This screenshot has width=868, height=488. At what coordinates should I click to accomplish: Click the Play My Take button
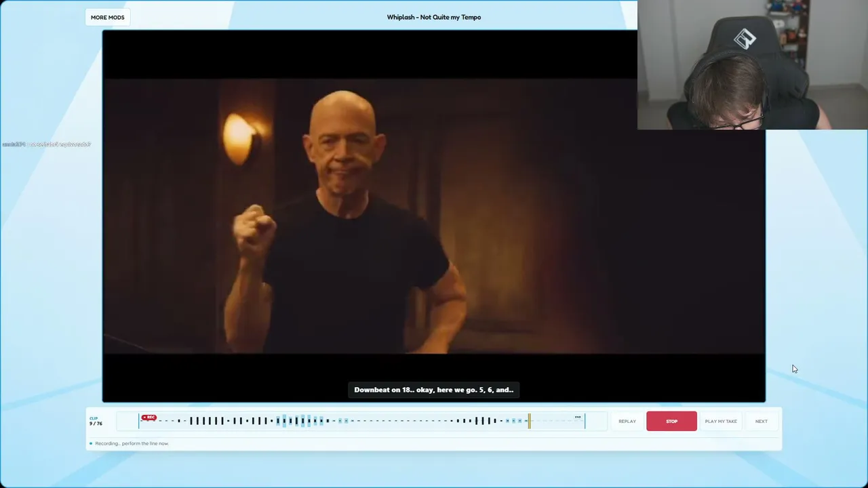pos(721,421)
